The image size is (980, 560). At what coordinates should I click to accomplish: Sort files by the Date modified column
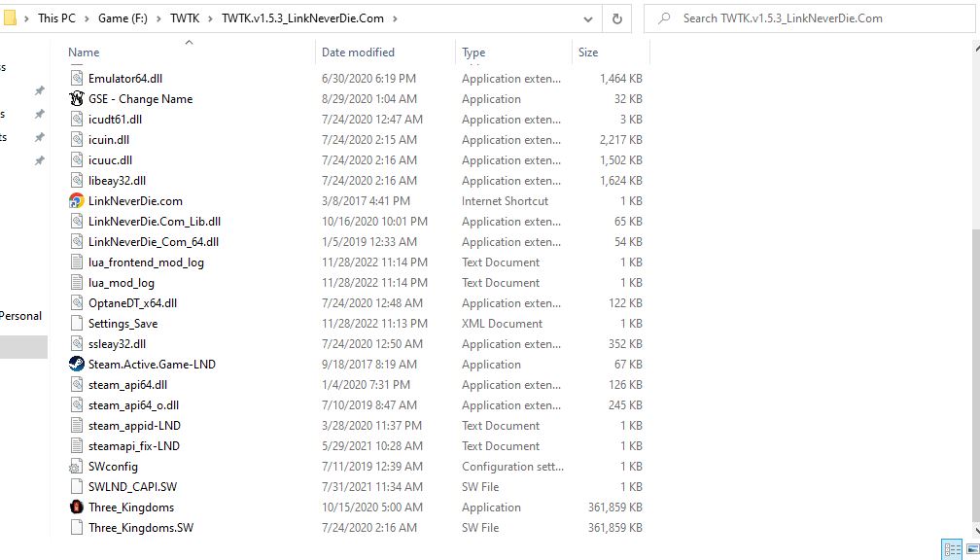pos(358,52)
